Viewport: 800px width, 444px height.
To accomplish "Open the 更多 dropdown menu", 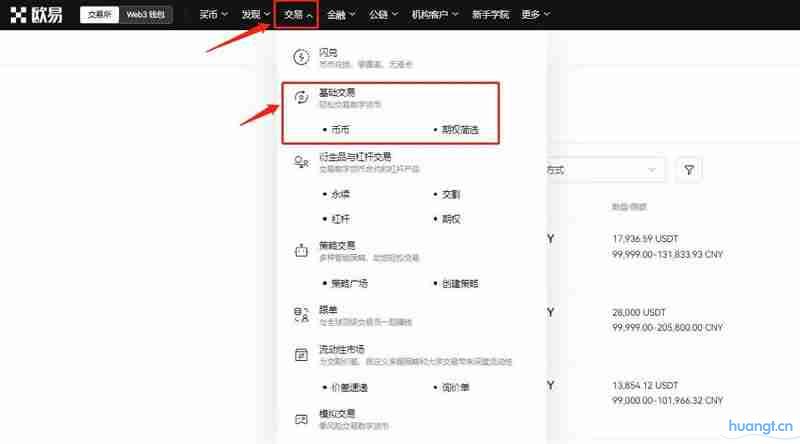I will (536, 15).
